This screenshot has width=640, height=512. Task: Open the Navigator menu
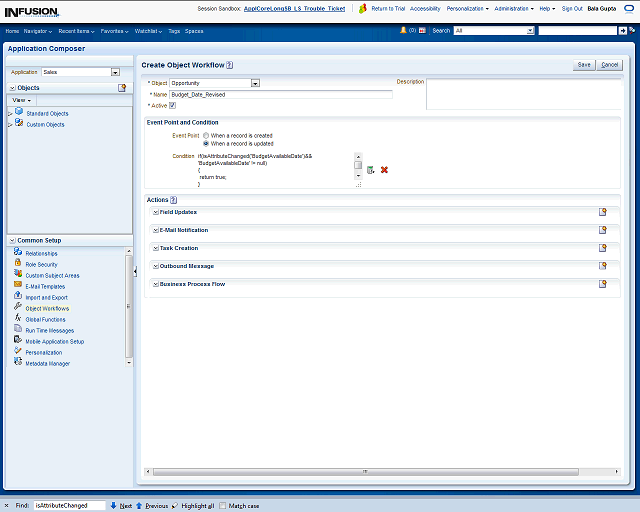click(40, 31)
